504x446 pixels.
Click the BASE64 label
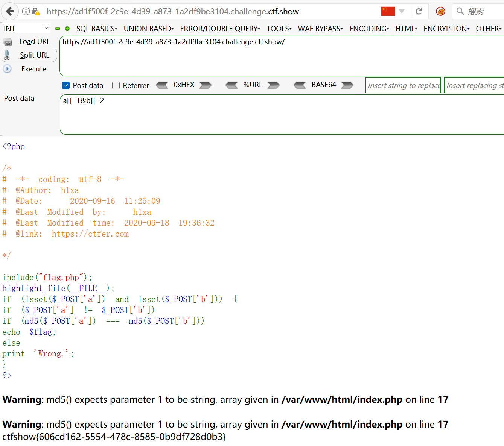[x=324, y=85]
